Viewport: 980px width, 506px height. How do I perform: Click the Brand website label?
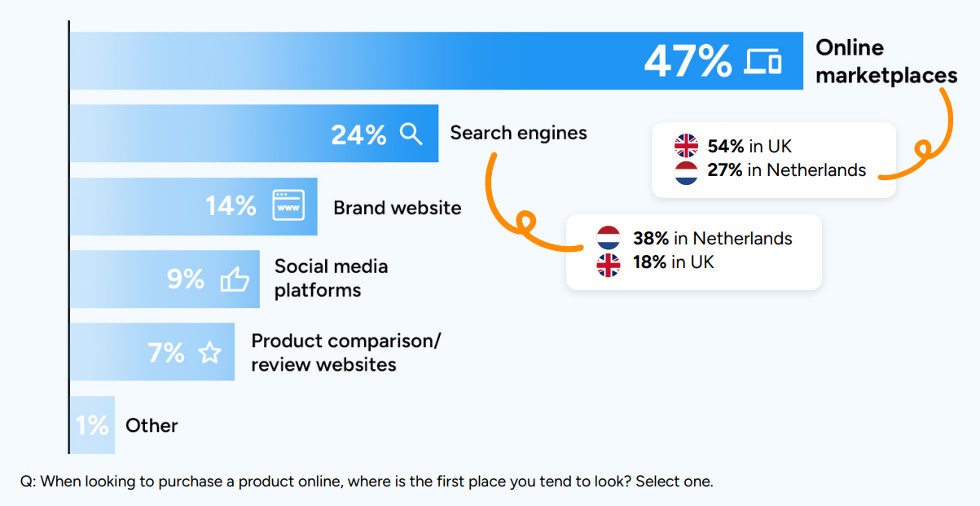click(398, 208)
